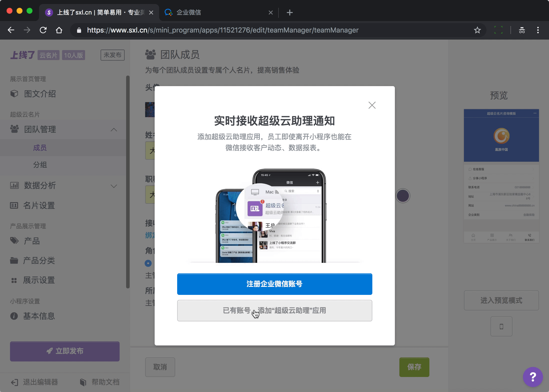Close the 上线了sxl.cn tab
549x392 pixels.
click(151, 13)
